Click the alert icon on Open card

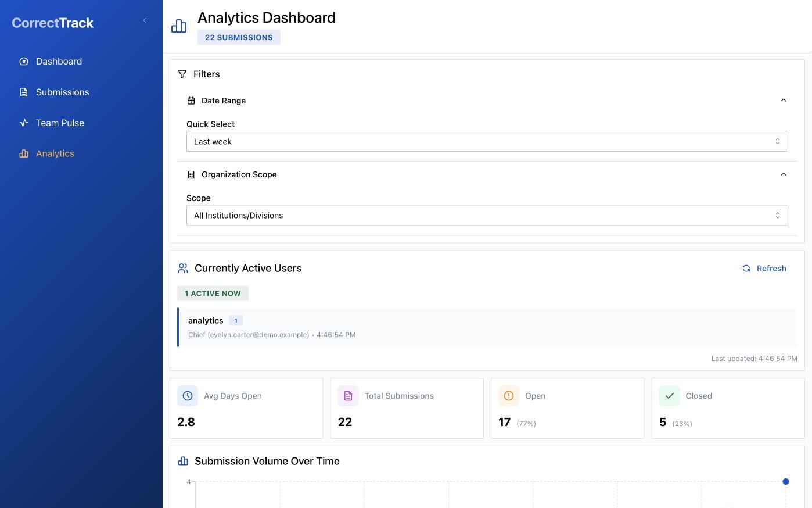click(x=509, y=396)
